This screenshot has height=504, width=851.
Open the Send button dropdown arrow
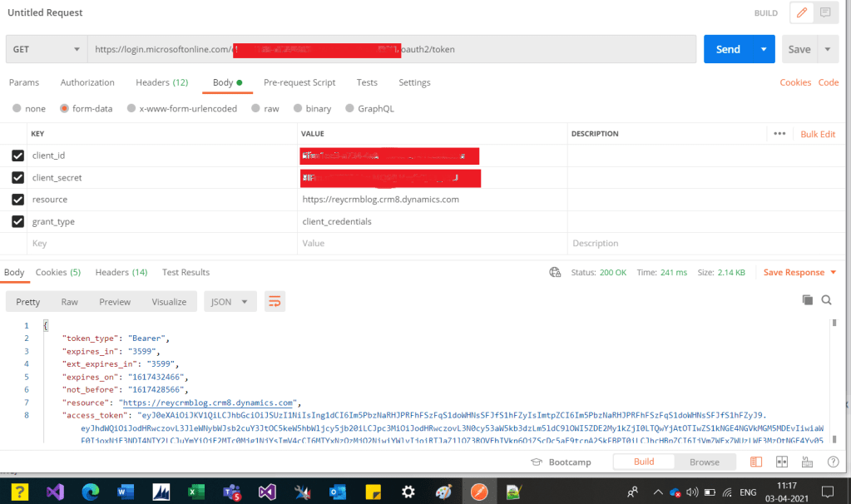[x=763, y=50]
